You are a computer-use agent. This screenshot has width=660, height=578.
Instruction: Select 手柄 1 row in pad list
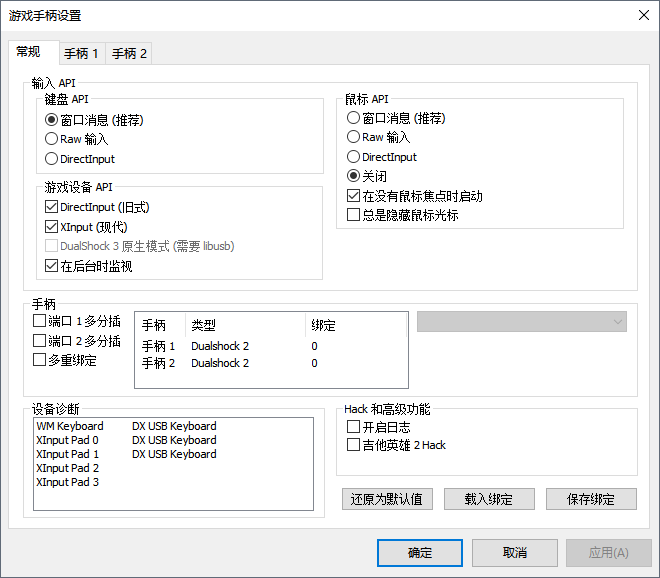click(271, 346)
